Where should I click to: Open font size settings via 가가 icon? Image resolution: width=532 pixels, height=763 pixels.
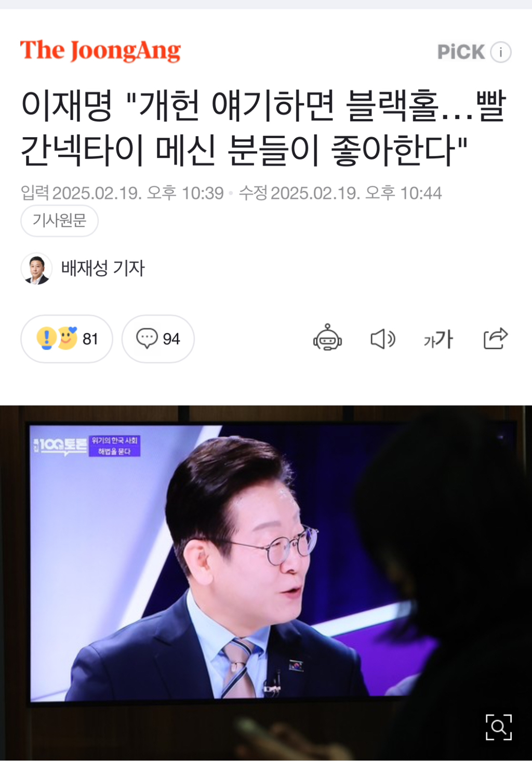tap(438, 339)
